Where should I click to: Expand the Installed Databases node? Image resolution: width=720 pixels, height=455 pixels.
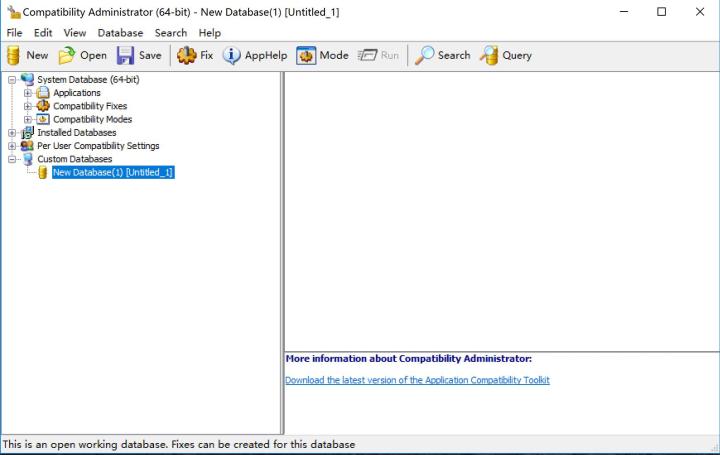coord(12,132)
